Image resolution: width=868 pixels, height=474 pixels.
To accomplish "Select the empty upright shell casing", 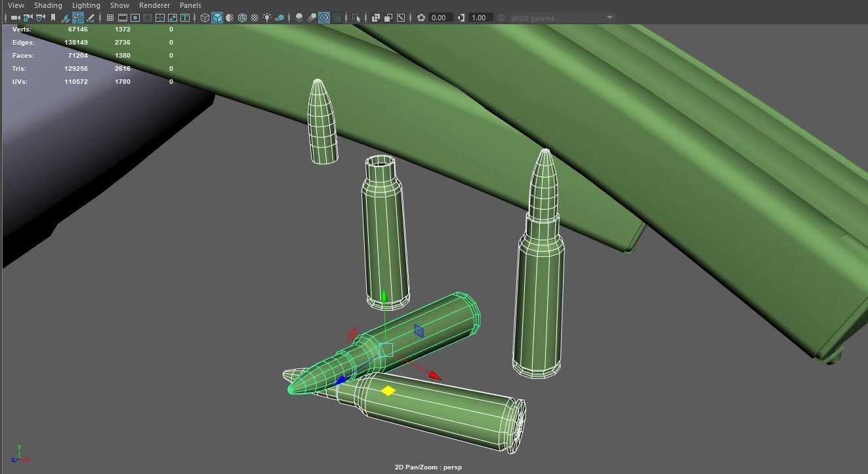I will click(385, 233).
